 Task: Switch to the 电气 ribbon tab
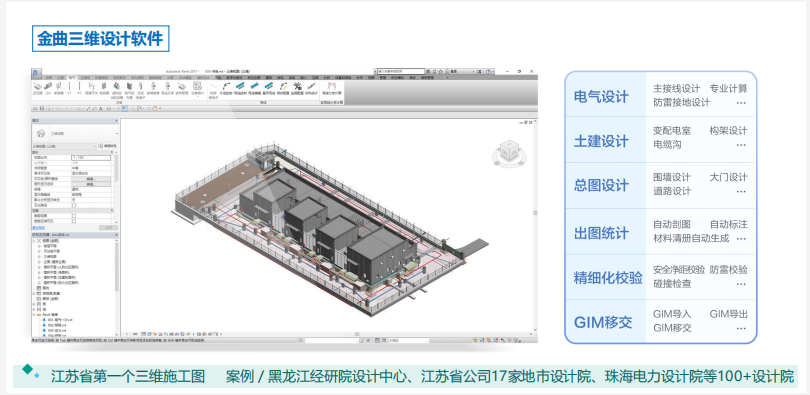click(72, 78)
